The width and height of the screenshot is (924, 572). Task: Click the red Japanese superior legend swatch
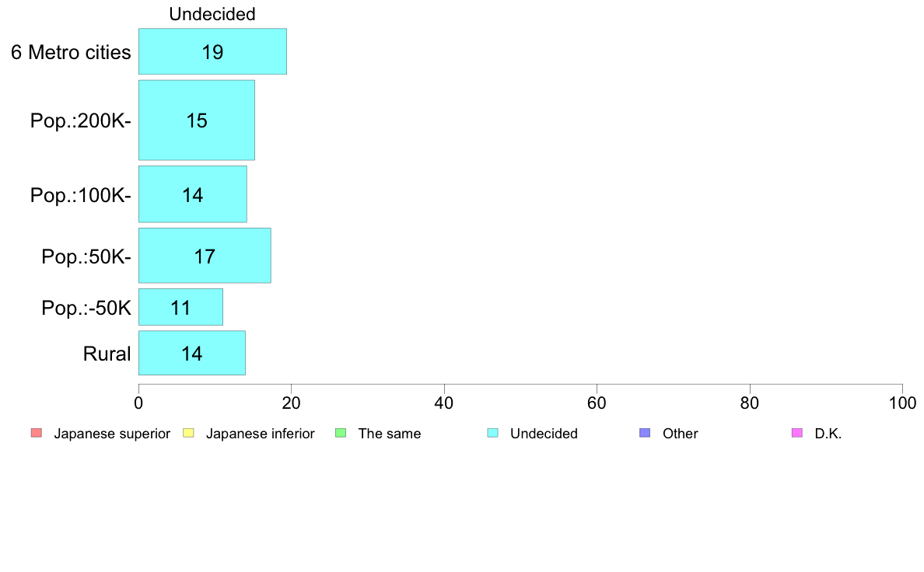point(37,433)
